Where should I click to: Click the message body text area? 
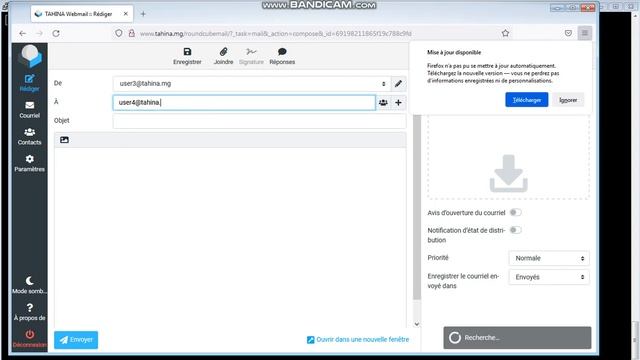pos(230,237)
